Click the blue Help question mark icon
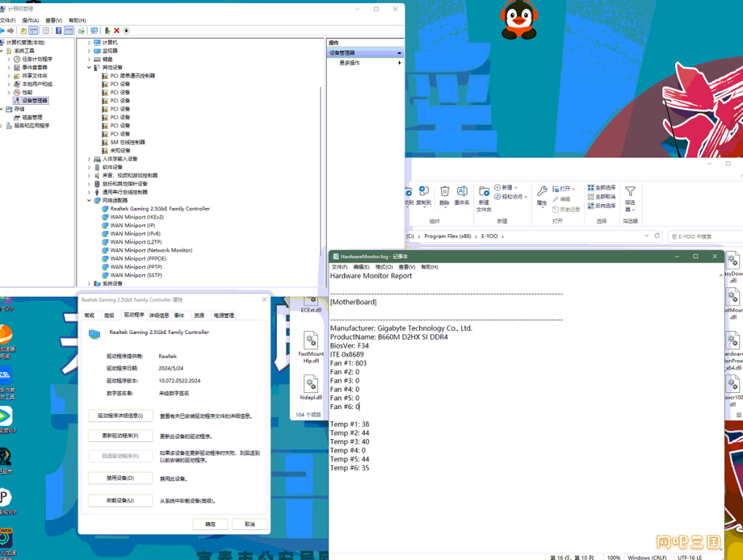743x560 pixels. (58, 31)
